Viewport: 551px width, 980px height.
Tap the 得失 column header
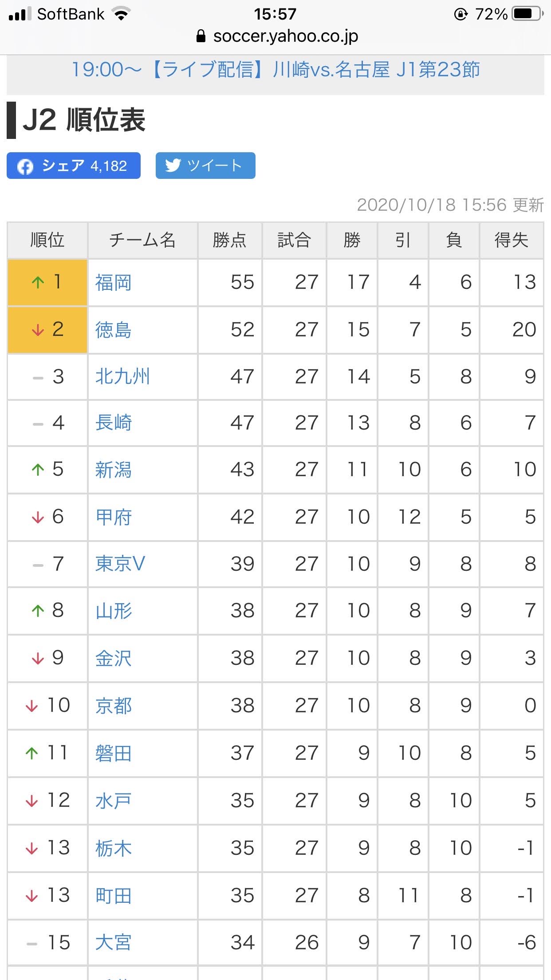(x=511, y=240)
